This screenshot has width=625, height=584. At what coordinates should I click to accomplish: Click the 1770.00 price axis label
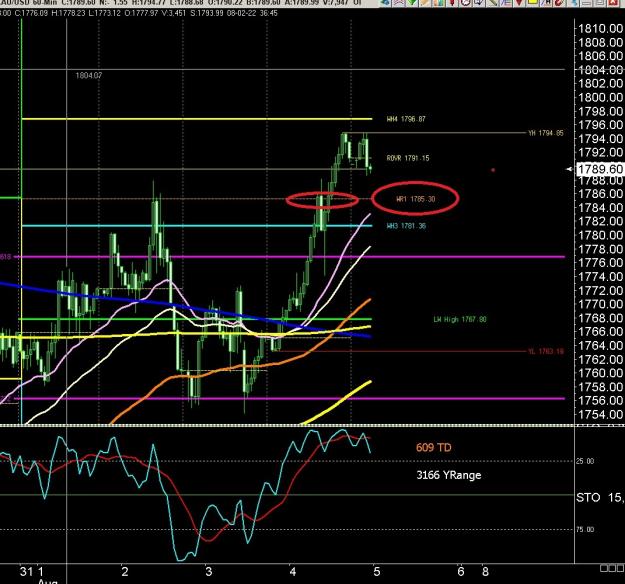(600, 304)
